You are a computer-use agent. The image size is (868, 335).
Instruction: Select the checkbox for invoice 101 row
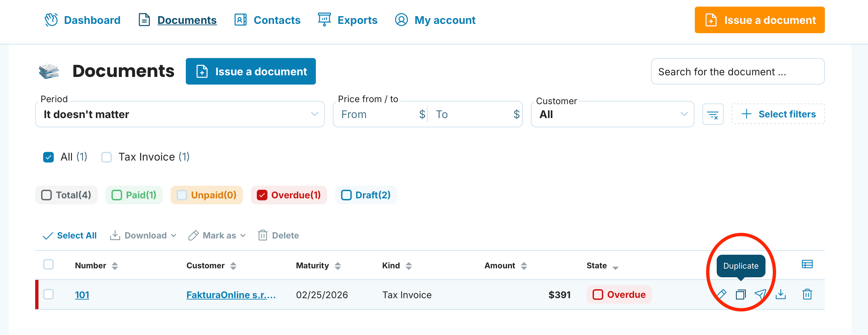point(48,294)
